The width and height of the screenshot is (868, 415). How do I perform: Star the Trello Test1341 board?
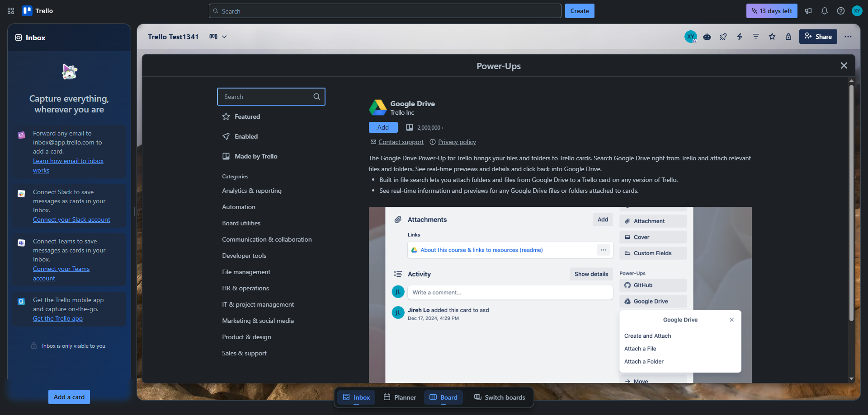click(772, 37)
